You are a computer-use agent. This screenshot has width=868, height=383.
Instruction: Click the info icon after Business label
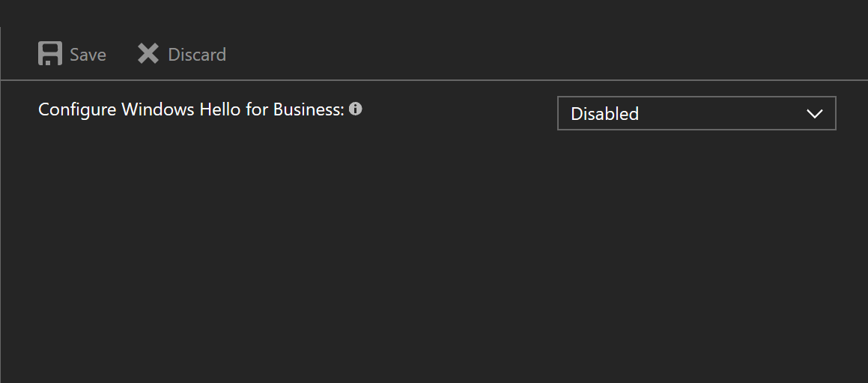pyautogui.click(x=356, y=109)
